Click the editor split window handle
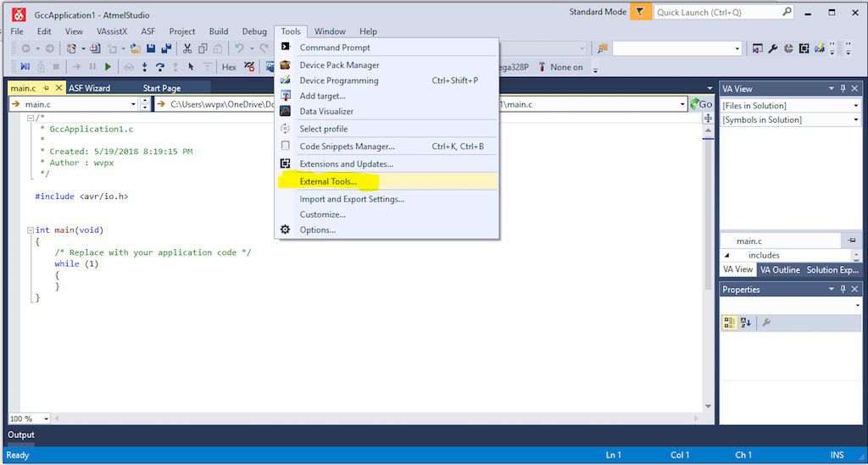Viewport: 868px width, 465px height. (708, 119)
